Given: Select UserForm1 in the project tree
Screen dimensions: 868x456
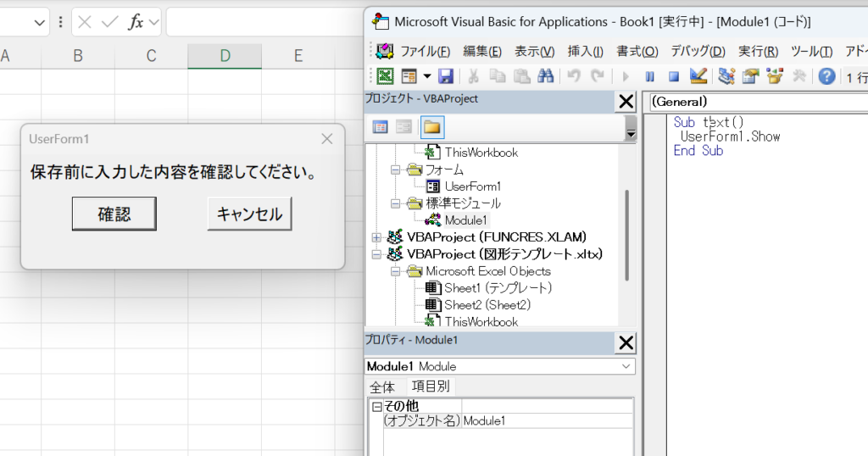Looking at the screenshot, I should click(x=473, y=186).
